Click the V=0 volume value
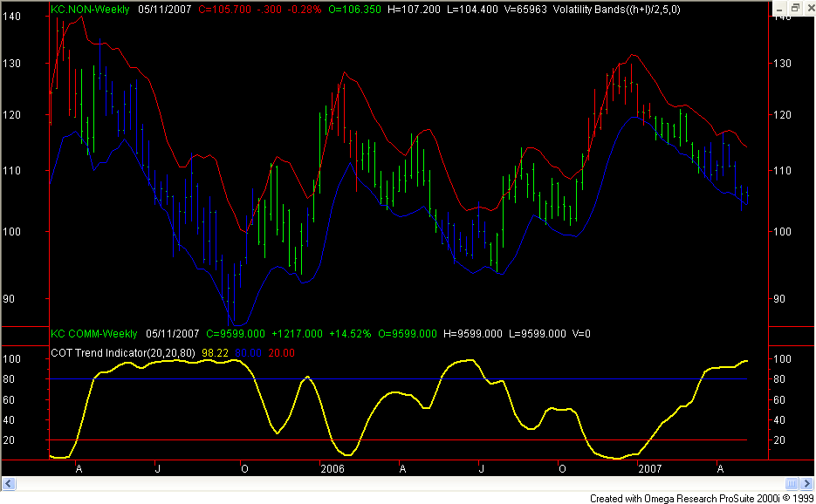816x504 pixels. [x=581, y=333]
